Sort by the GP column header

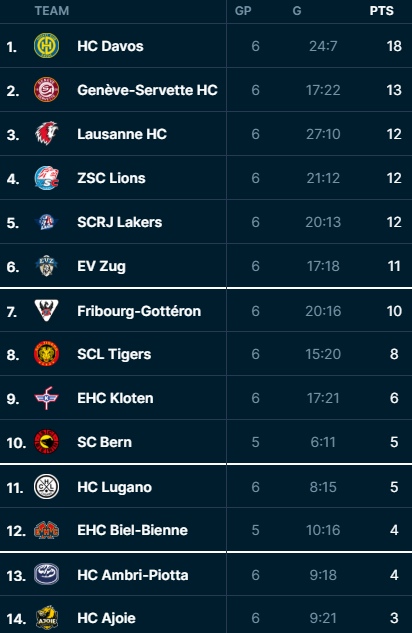[243, 10]
